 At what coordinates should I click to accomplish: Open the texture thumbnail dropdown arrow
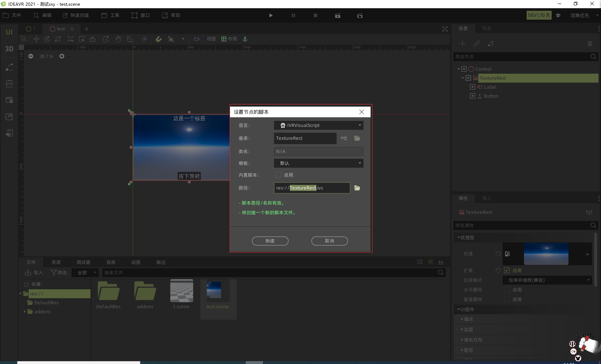coord(587,254)
